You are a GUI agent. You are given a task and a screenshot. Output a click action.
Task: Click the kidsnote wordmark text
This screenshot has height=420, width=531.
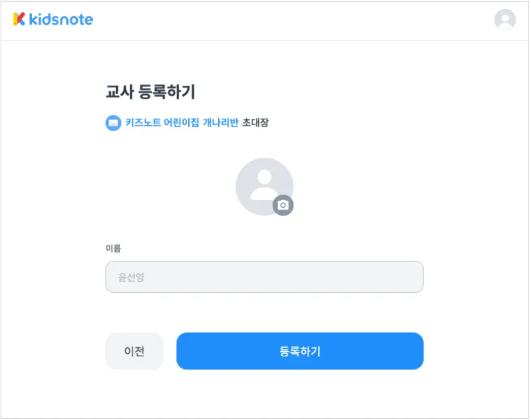point(61,19)
